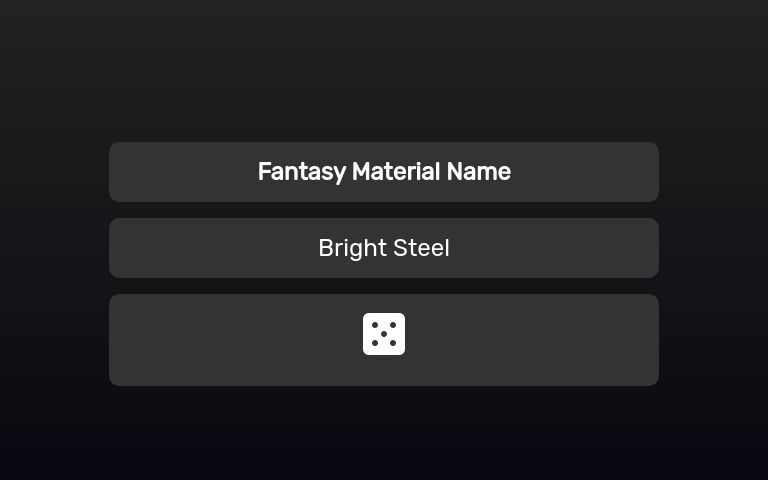Tap the dice showing five pips
The image size is (768, 480).
(384, 334)
